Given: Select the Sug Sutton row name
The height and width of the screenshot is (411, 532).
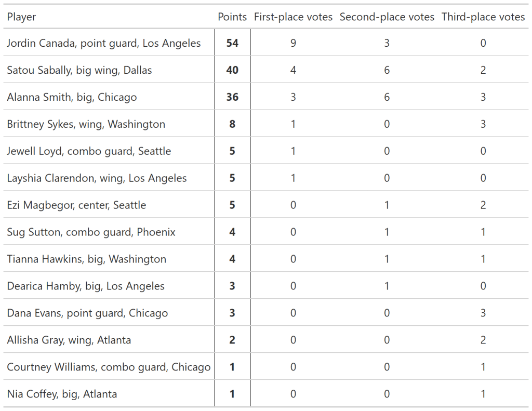Looking at the screenshot, I should coord(91,232).
